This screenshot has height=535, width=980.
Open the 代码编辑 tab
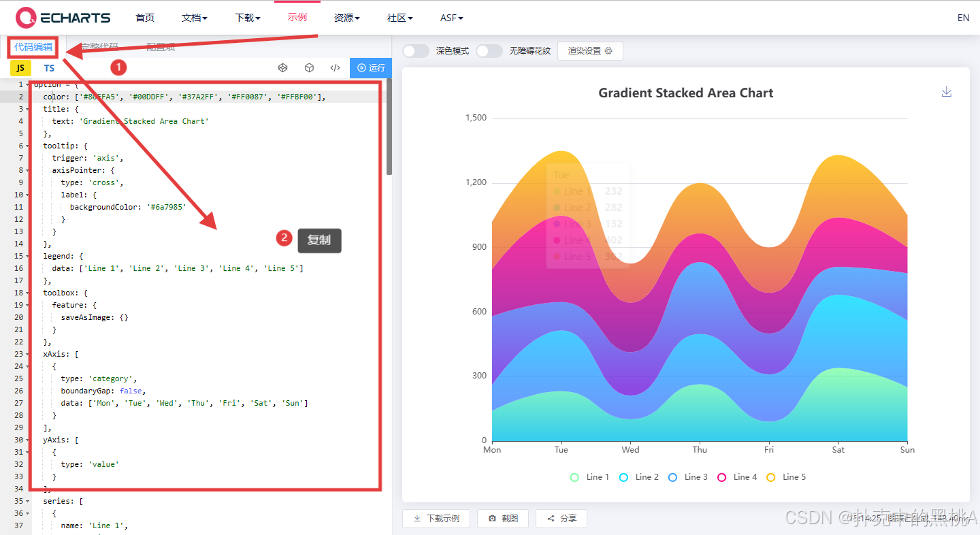[x=33, y=47]
